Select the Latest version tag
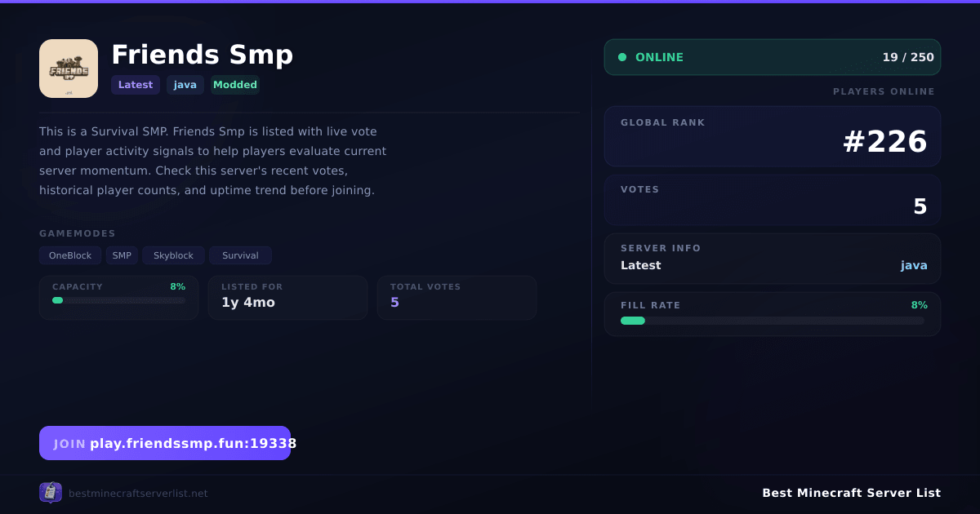Screen dimensions: 980x514 [136, 85]
